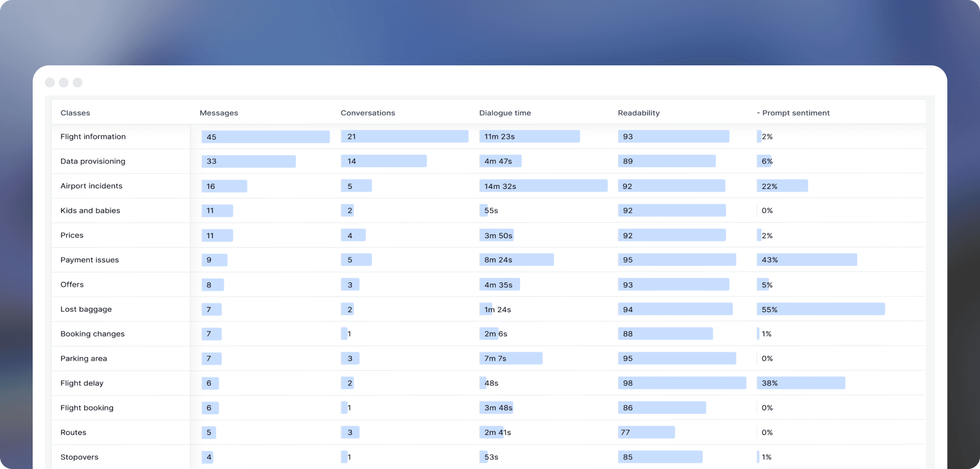Click the 14m 32s dialogue bar for Airport incidents

coord(544,186)
